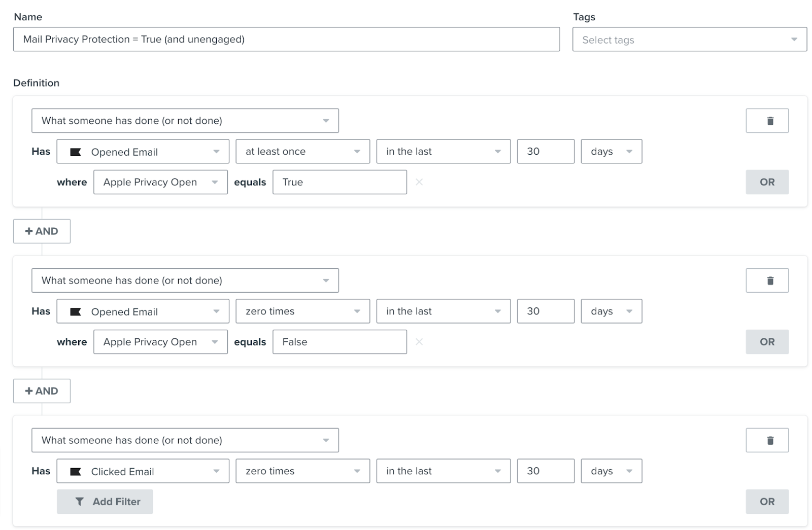Open second condition type dropdown
This screenshot has width=812, height=530.
pyautogui.click(x=185, y=280)
